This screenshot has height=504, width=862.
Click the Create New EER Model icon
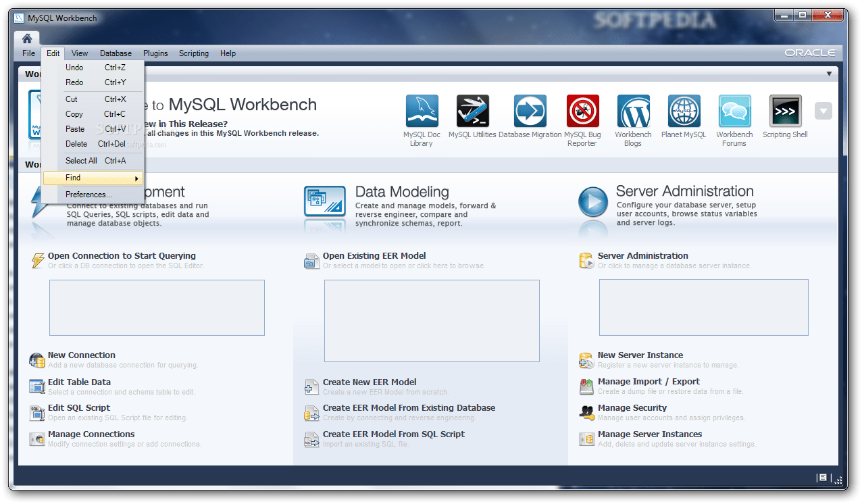[311, 387]
